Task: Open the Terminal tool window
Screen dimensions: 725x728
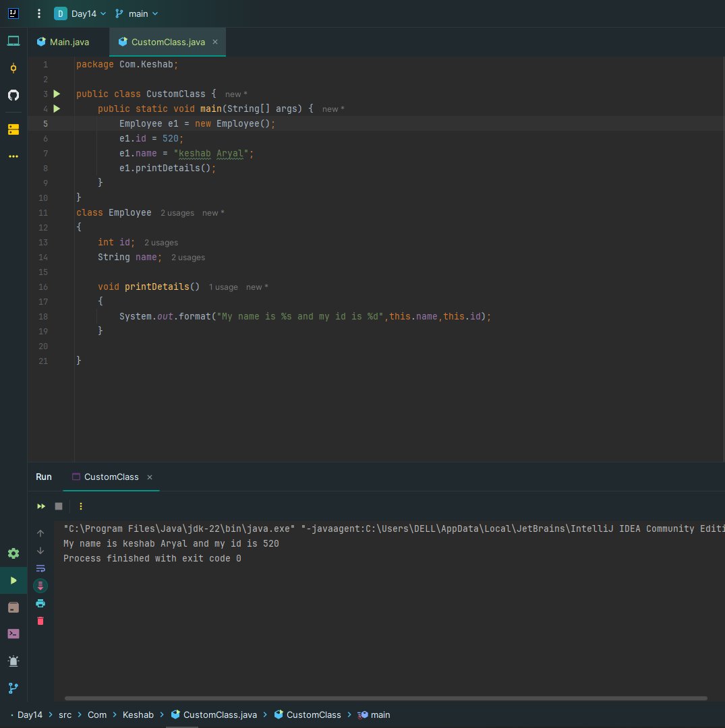Action: tap(13, 634)
